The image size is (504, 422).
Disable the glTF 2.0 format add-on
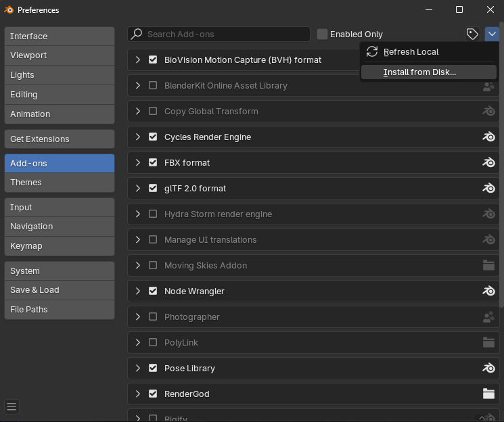coord(153,188)
